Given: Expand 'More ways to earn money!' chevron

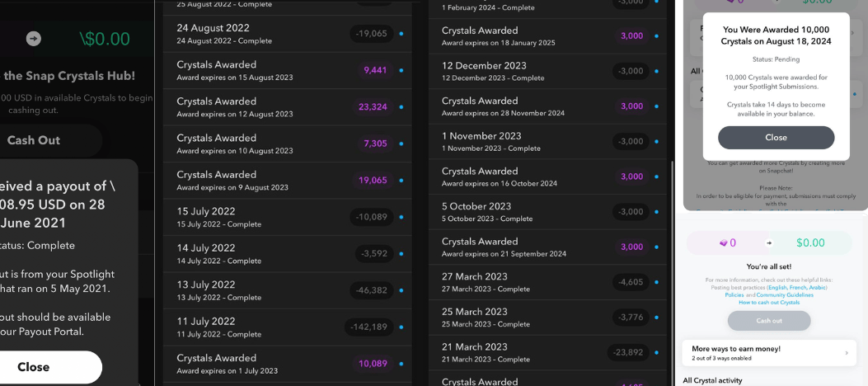Looking at the screenshot, I should click(846, 353).
